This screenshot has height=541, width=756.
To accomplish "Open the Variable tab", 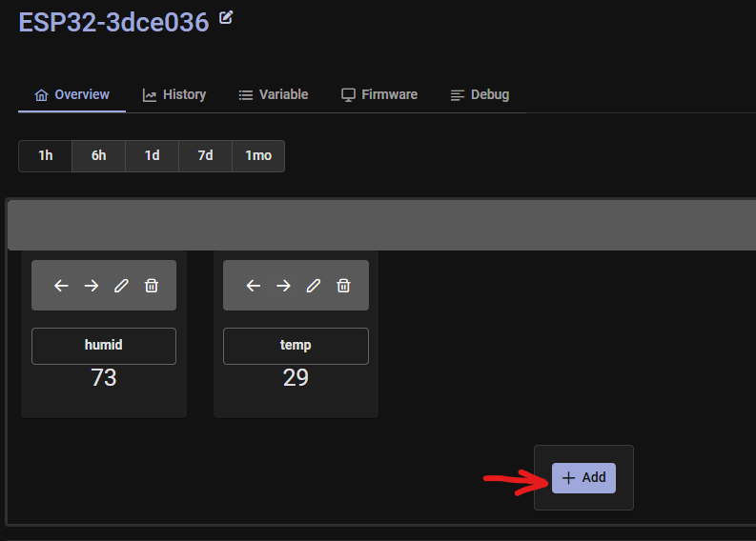I will [x=274, y=94].
